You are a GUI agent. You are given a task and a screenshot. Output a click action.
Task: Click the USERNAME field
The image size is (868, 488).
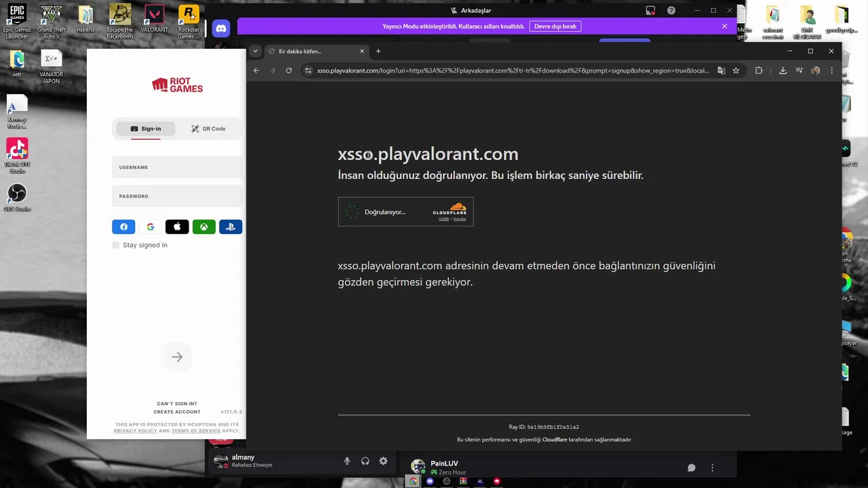point(177,167)
